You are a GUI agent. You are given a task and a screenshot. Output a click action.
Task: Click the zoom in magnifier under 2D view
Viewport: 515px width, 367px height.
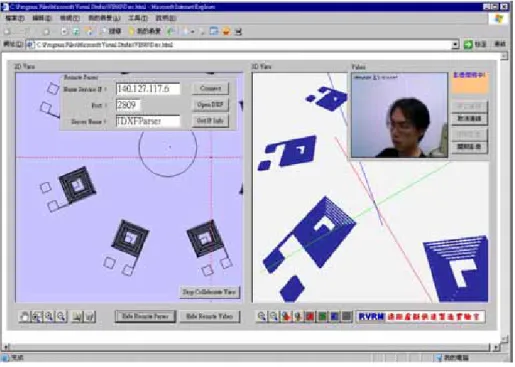point(49,316)
